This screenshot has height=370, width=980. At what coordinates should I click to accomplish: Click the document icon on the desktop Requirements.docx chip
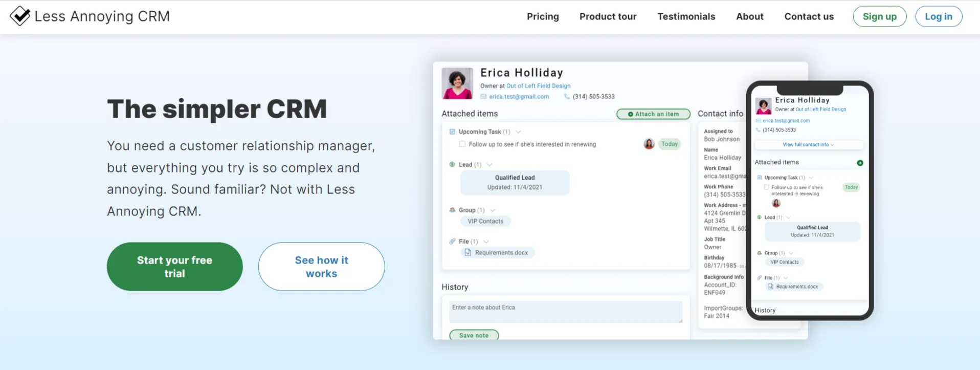click(x=467, y=253)
